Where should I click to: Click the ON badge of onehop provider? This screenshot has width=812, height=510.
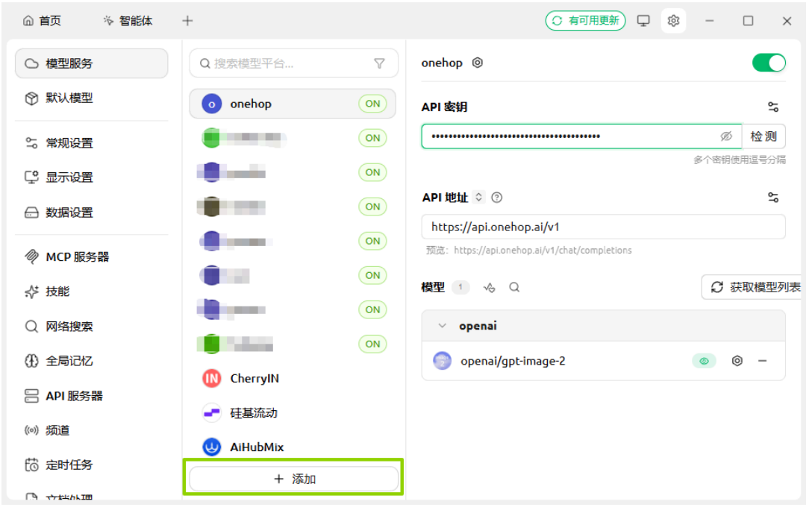click(x=374, y=104)
